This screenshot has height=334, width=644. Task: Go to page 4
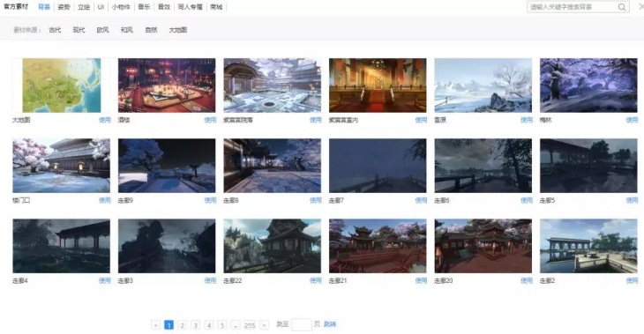(209, 325)
